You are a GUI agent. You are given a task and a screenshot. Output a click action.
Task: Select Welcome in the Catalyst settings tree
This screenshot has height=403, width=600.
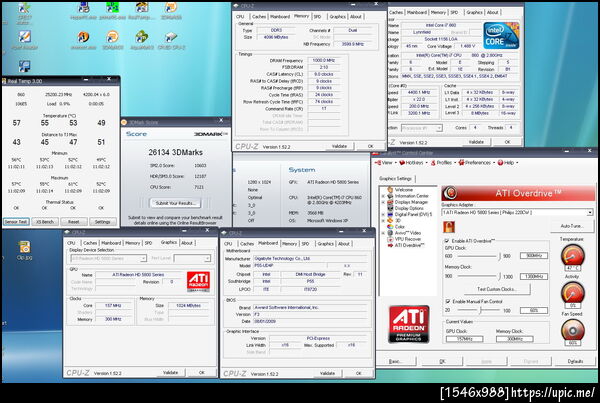(404, 189)
